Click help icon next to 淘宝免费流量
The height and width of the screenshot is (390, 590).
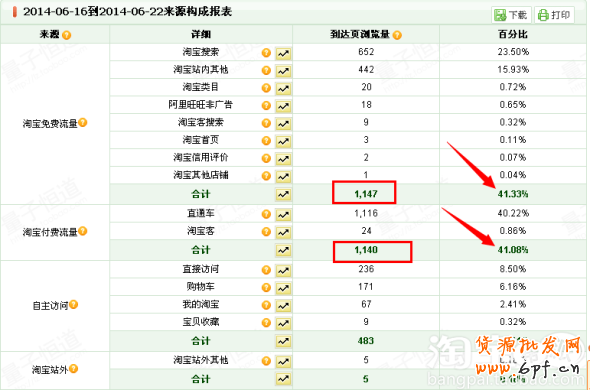[83, 122]
